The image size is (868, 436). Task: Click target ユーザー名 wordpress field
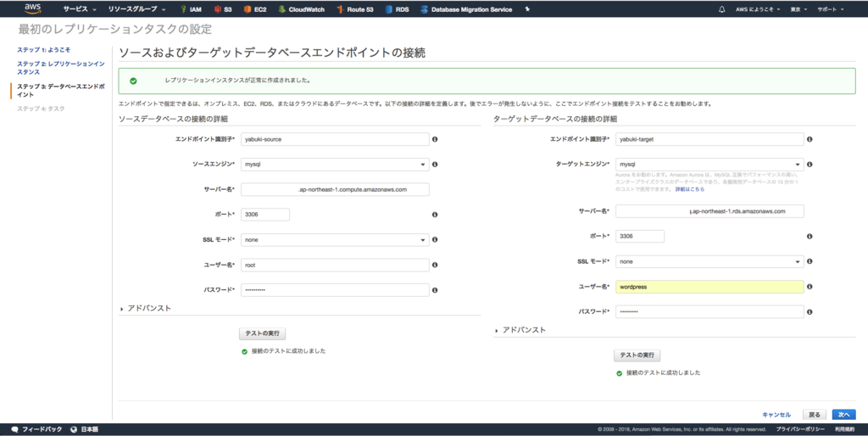click(709, 287)
